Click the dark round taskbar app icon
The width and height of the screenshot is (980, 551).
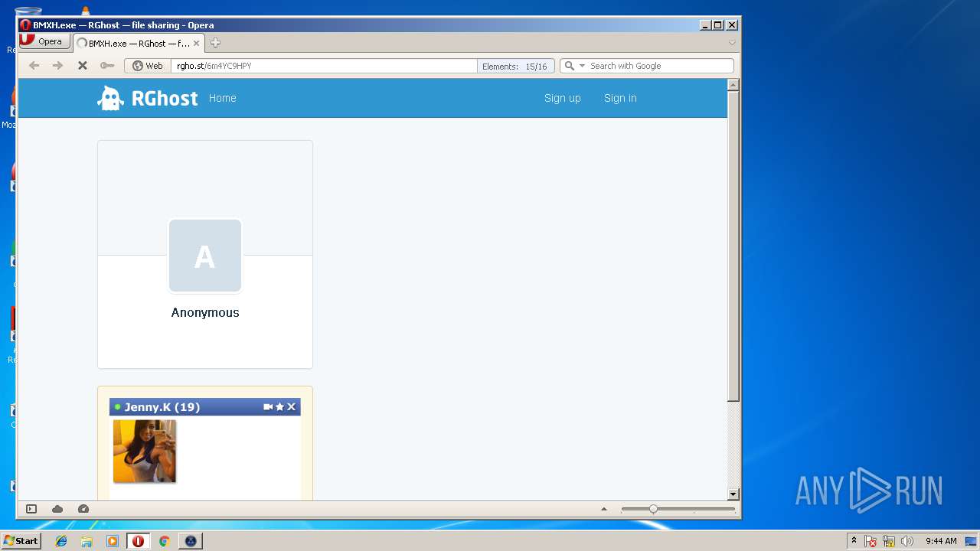[x=191, y=541]
